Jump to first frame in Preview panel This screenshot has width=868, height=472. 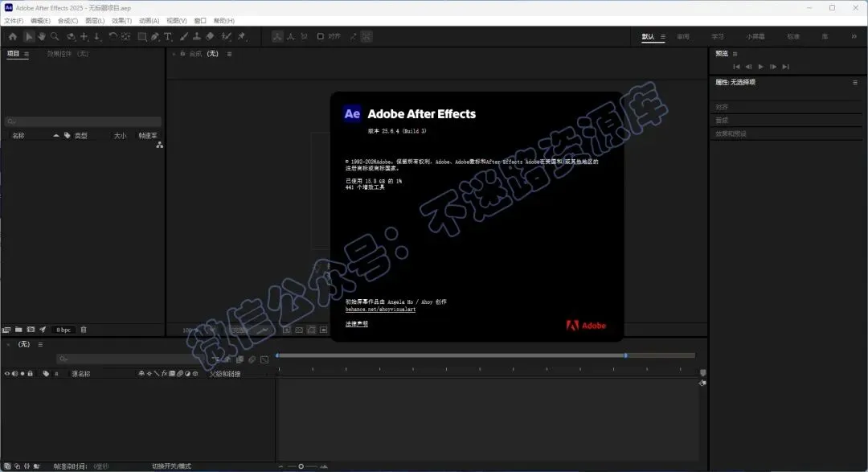[736, 67]
